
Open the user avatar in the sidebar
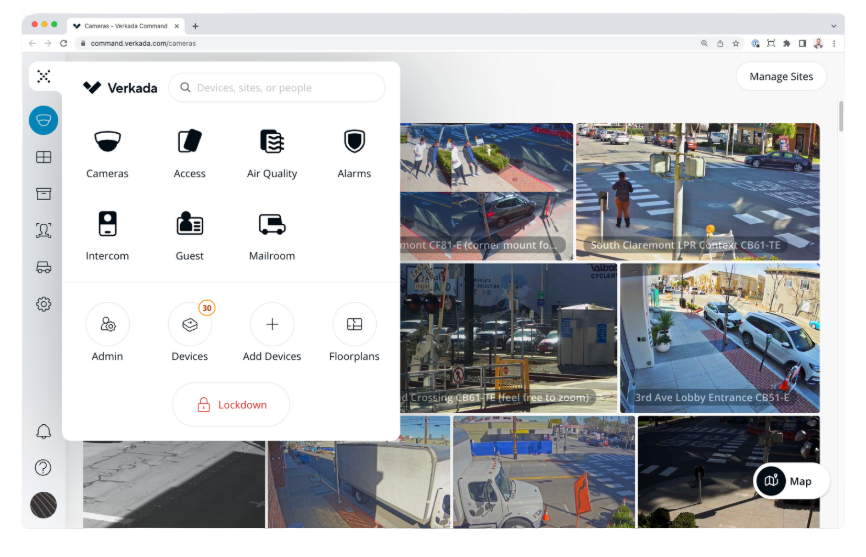(43, 505)
